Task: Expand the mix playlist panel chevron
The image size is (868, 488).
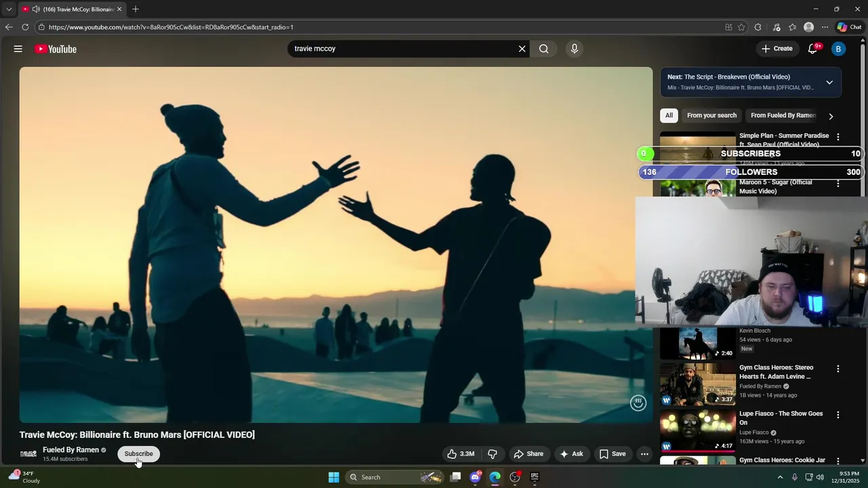Action: (829, 82)
